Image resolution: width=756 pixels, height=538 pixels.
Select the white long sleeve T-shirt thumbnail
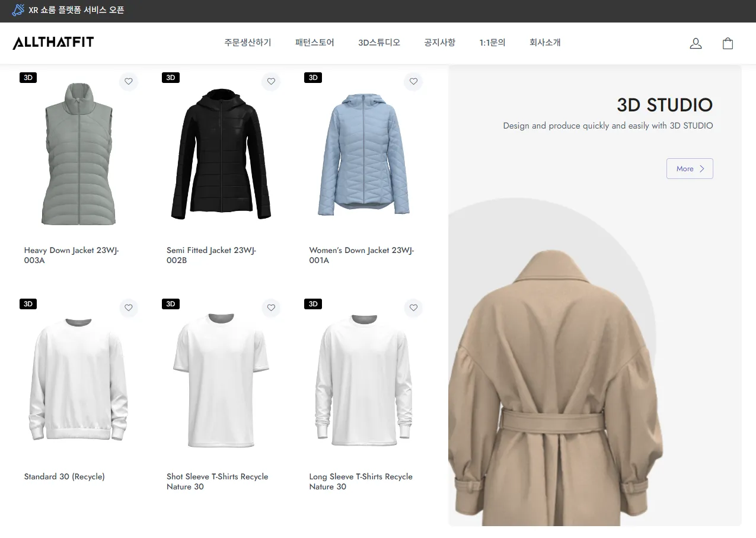click(x=363, y=379)
